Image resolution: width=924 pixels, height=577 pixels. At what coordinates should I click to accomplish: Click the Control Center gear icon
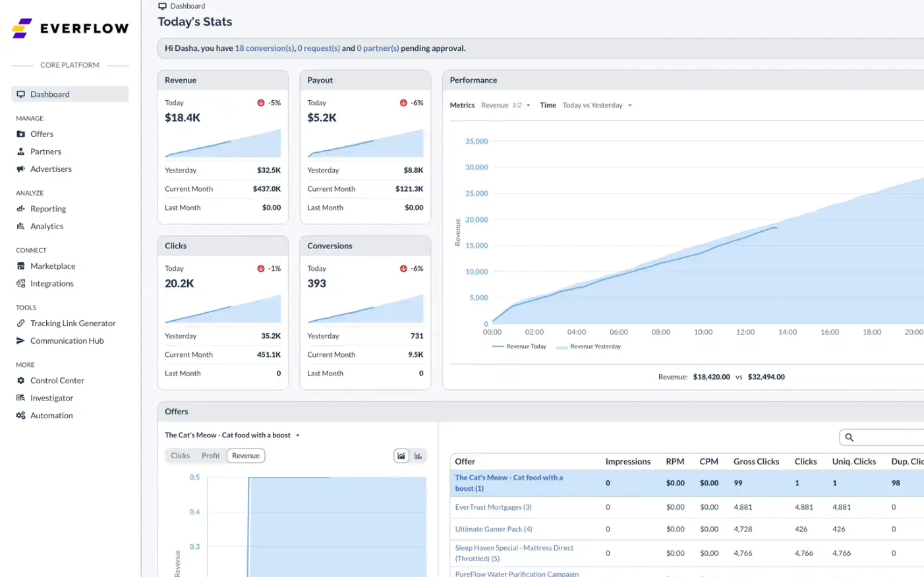(x=20, y=381)
